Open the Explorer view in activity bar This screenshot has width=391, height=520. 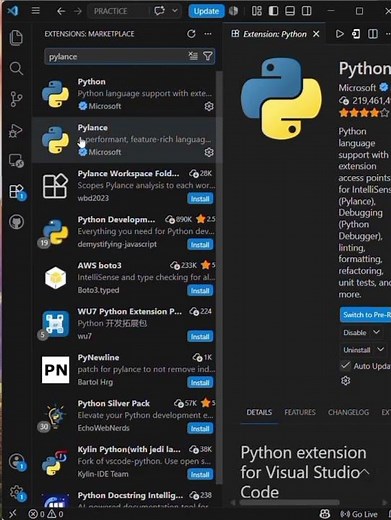click(16, 37)
